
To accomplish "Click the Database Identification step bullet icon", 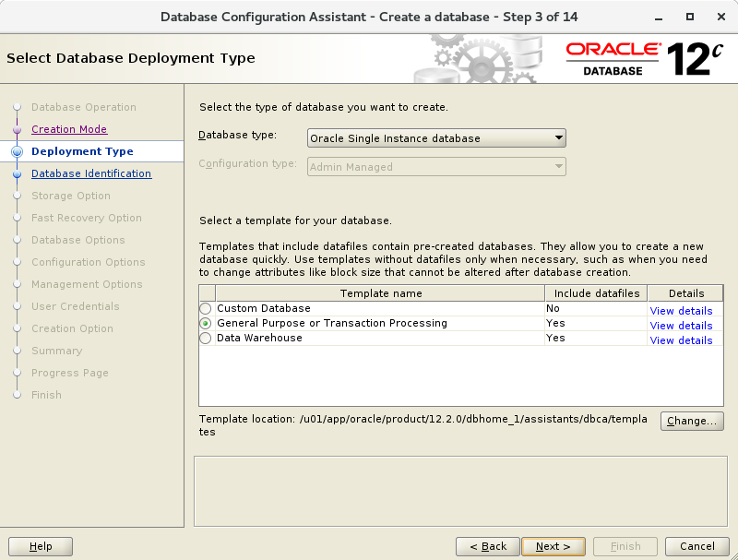I will coord(17,173).
